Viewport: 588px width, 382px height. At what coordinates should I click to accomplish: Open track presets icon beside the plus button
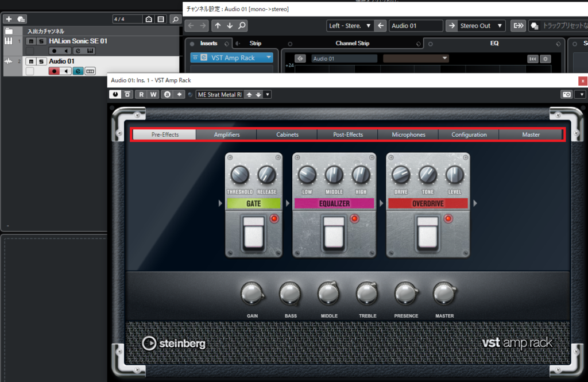coord(21,19)
